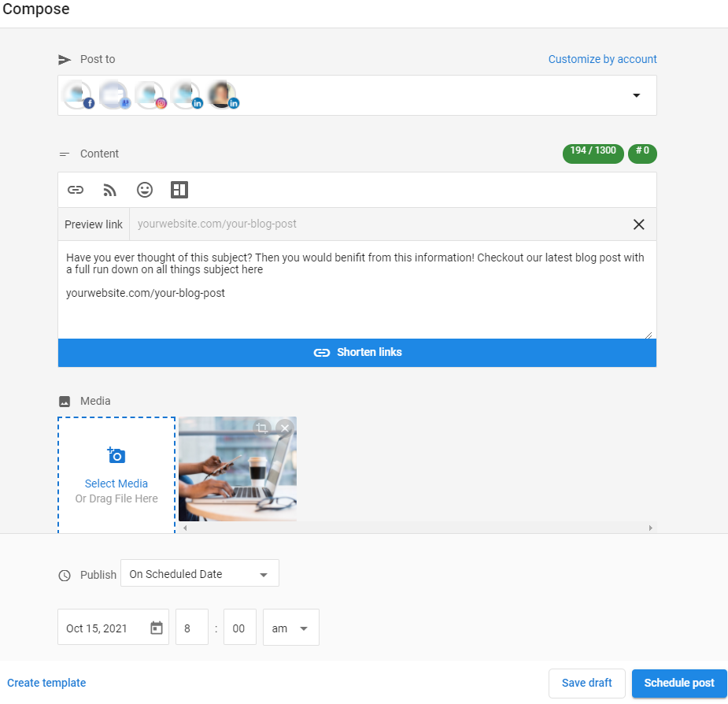The height and width of the screenshot is (704, 728).
Task: Click the paper plane icon beside Post to
Action: point(65,60)
